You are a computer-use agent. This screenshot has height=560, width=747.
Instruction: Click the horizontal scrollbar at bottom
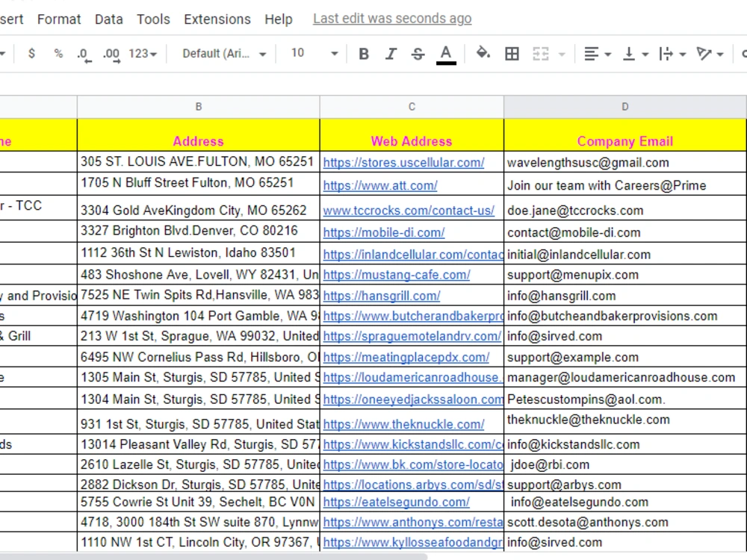tap(214, 556)
